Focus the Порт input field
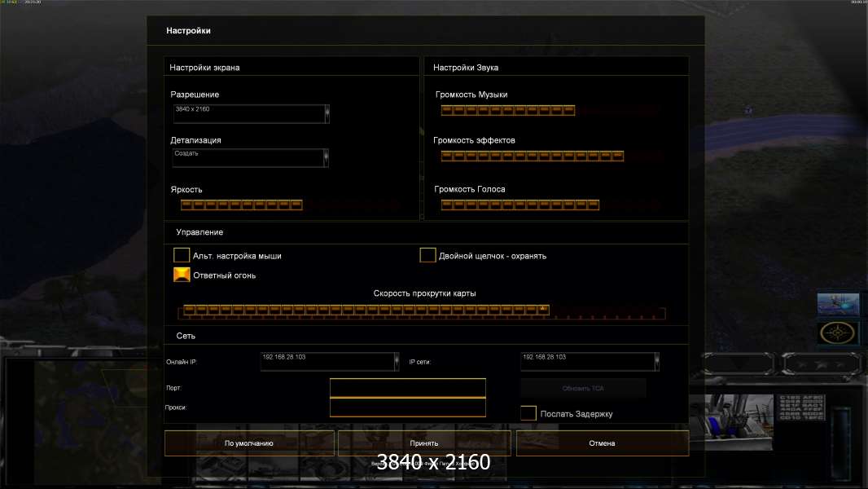 point(407,388)
